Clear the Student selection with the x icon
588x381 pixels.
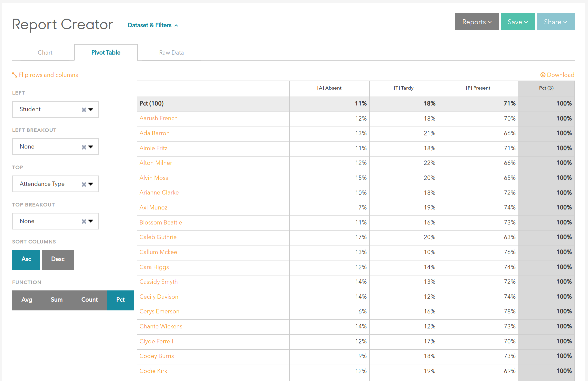(84, 110)
